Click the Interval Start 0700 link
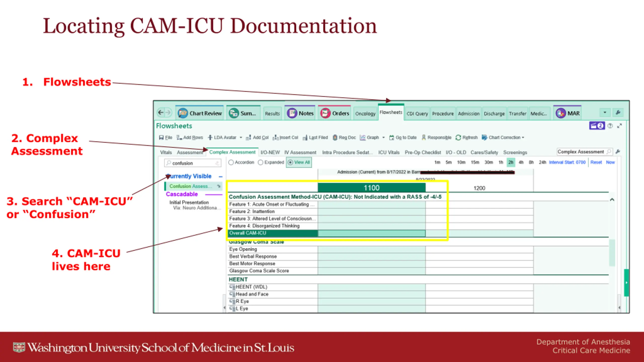The image size is (644, 362). click(x=567, y=162)
